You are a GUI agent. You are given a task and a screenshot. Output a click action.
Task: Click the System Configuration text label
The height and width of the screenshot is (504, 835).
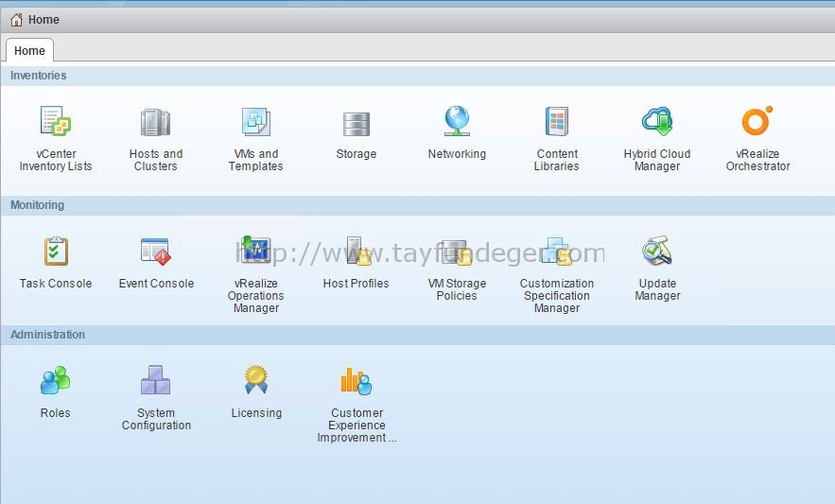(156, 419)
